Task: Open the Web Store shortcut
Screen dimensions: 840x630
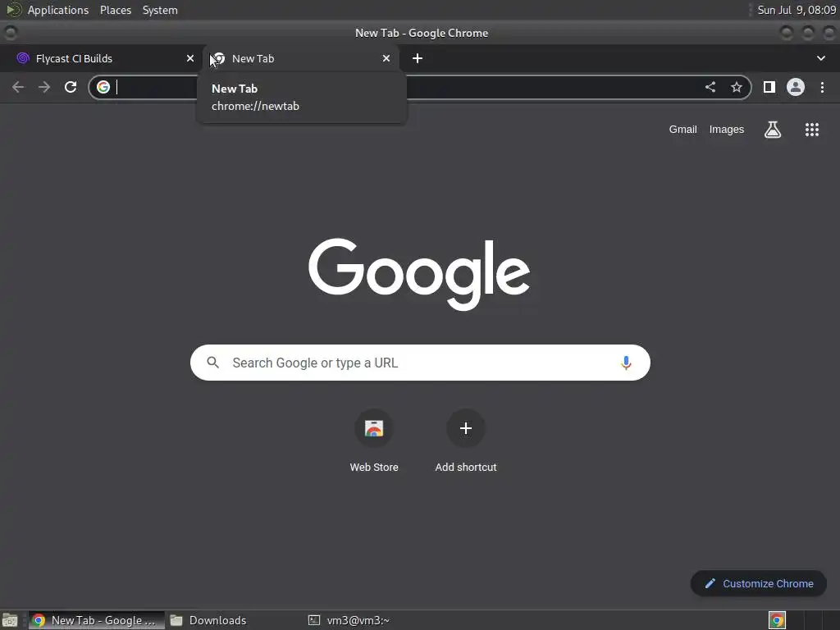Action: (x=374, y=442)
